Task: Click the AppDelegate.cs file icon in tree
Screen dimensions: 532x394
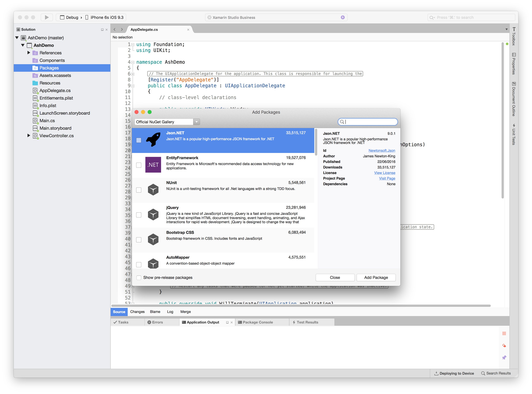Action: (35, 91)
